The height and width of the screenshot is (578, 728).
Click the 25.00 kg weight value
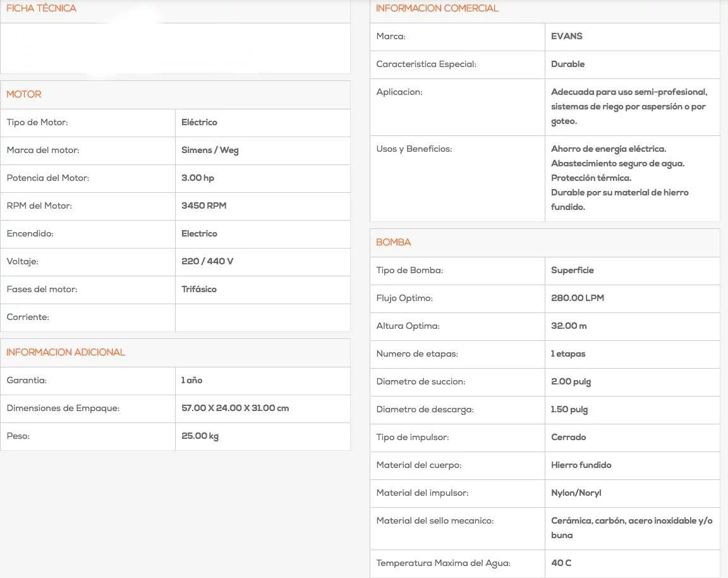point(200,436)
